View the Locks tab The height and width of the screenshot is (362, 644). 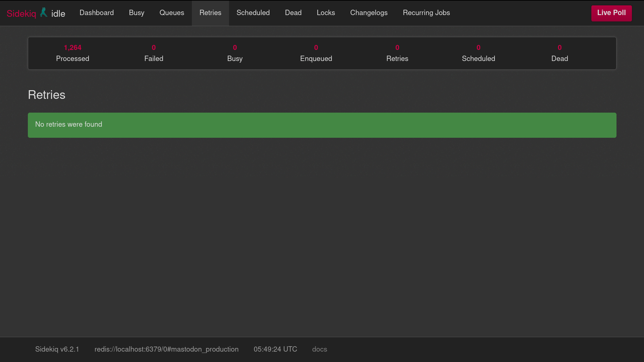coord(326,13)
